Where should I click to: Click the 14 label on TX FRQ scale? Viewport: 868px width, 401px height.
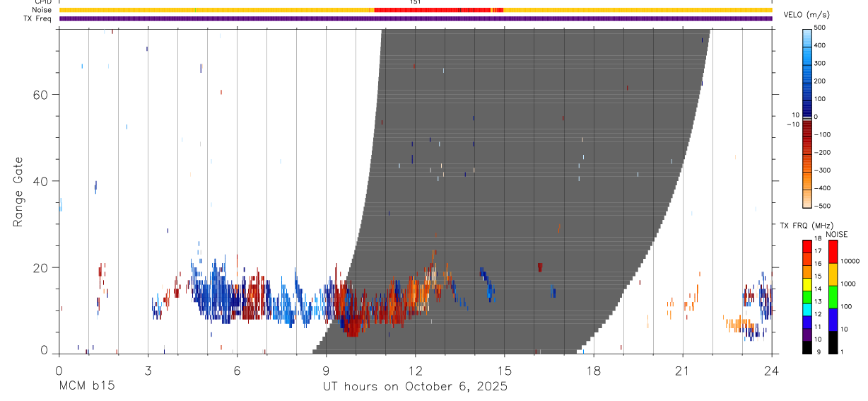[817, 289]
